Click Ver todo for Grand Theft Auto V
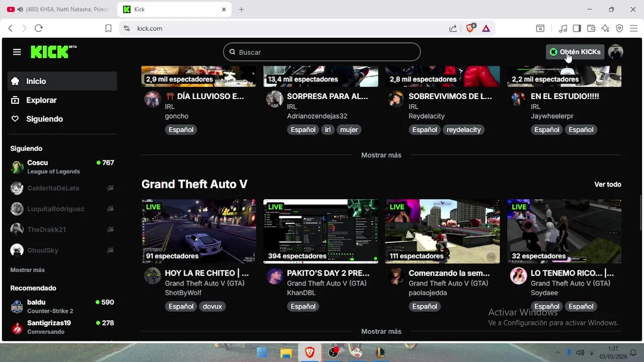This screenshot has height=362, width=644. coord(607,184)
